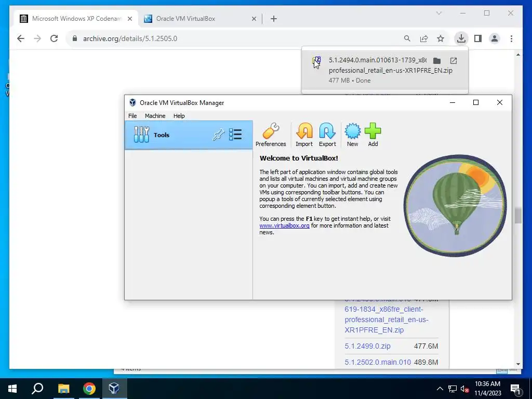Click the forward navigation arrow
Screen dimensions: 532x399
(37, 38)
